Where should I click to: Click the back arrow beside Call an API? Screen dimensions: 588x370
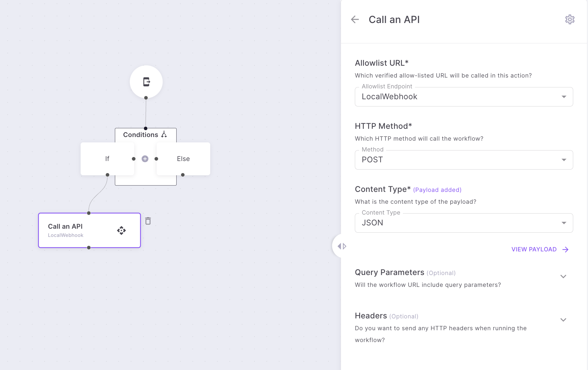pyautogui.click(x=355, y=20)
